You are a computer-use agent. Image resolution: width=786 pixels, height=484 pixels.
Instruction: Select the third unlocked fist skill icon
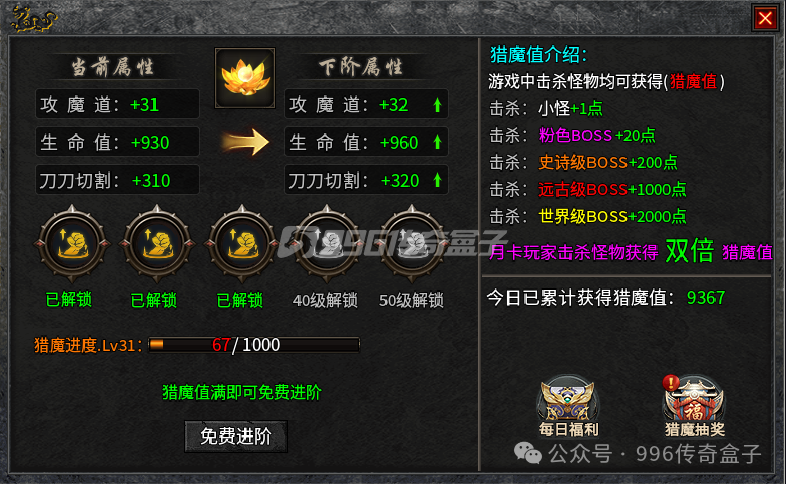(x=242, y=244)
